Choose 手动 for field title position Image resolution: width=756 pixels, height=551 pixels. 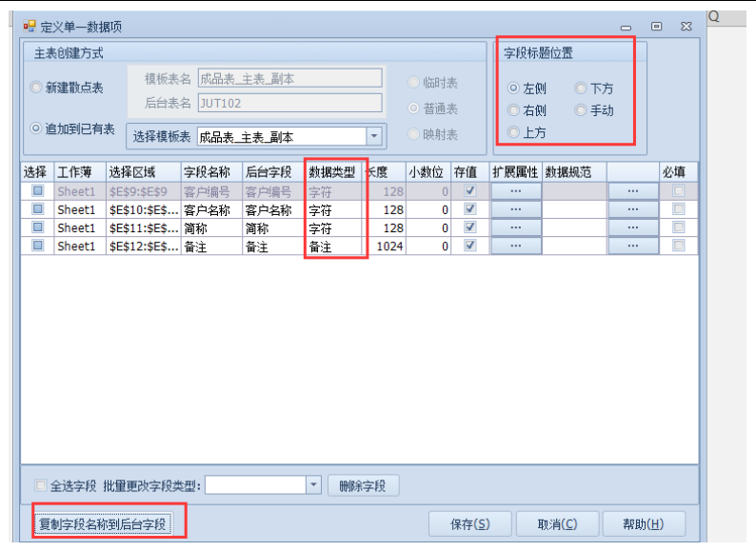point(581,110)
